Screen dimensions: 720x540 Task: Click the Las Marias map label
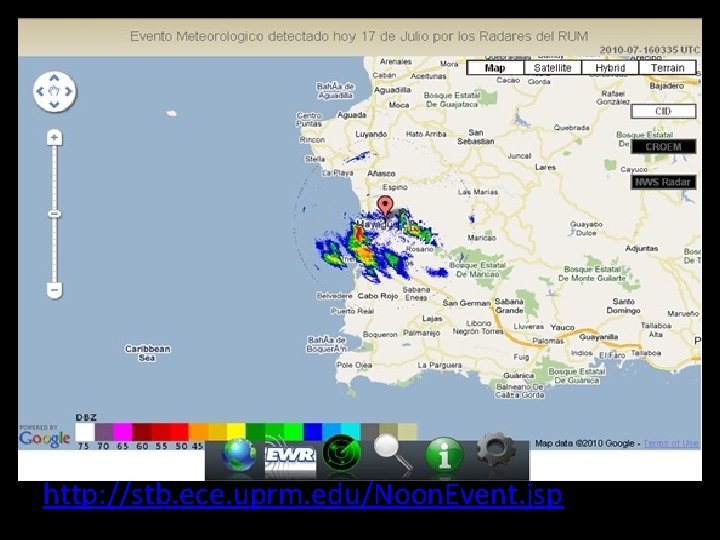(x=478, y=191)
